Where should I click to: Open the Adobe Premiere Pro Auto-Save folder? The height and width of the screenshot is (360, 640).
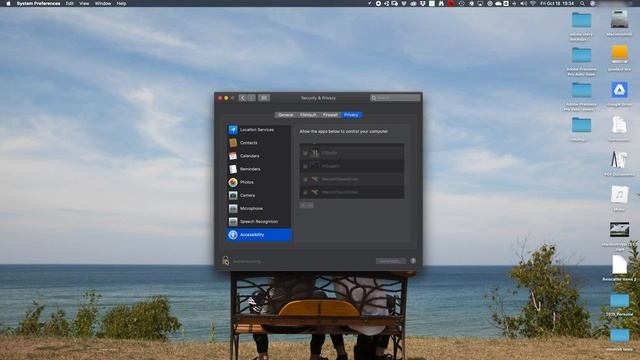click(x=581, y=55)
